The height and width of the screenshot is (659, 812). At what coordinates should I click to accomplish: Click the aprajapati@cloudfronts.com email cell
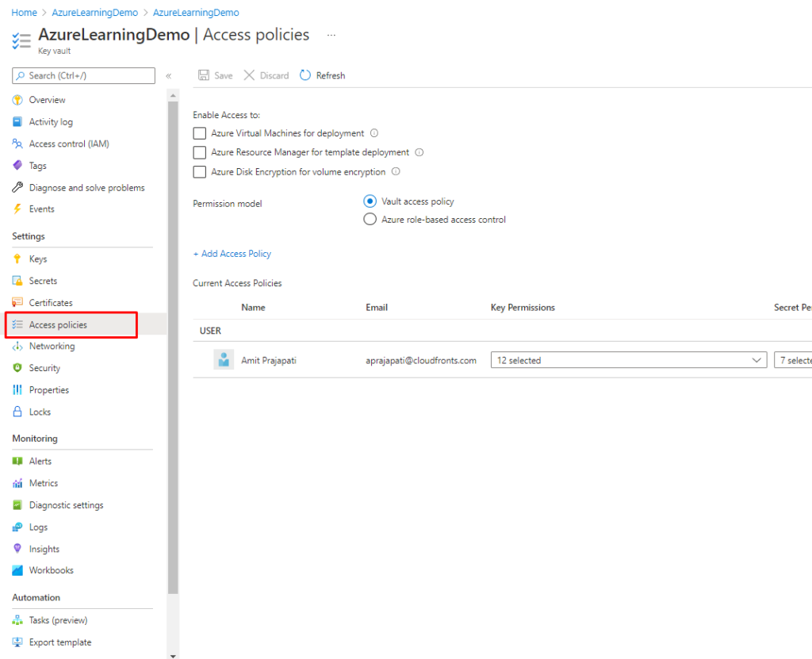421,361
